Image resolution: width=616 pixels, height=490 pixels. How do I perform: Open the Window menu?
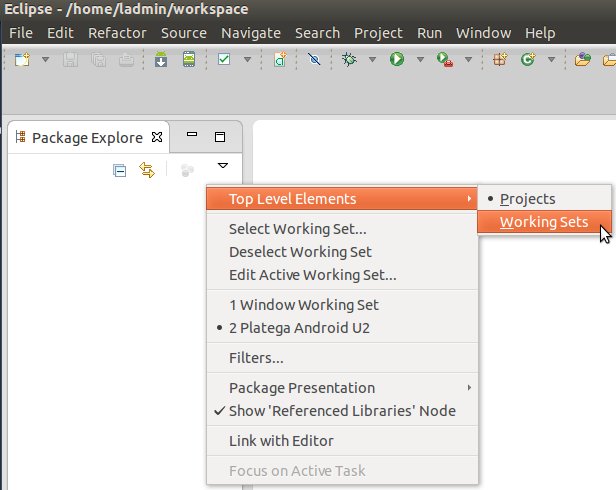click(x=484, y=33)
